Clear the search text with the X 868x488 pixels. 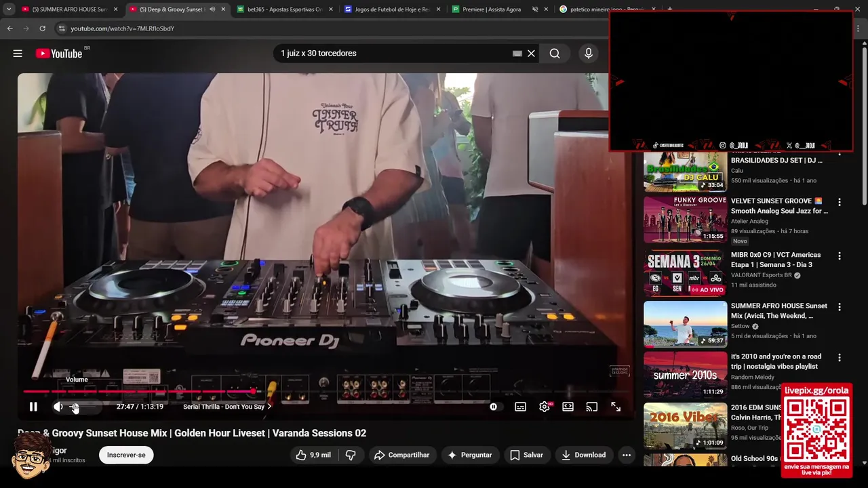coord(532,54)
